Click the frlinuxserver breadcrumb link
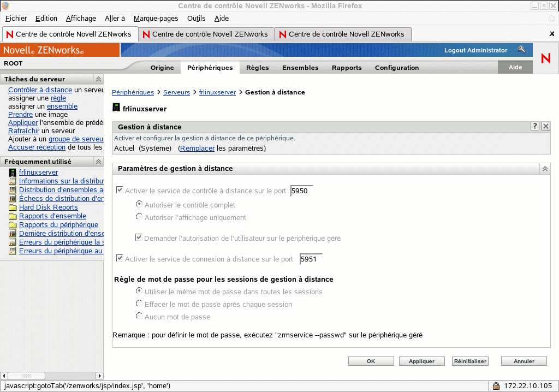The height and width of the screenshot is (392, 559). click(x=217, y=92)
